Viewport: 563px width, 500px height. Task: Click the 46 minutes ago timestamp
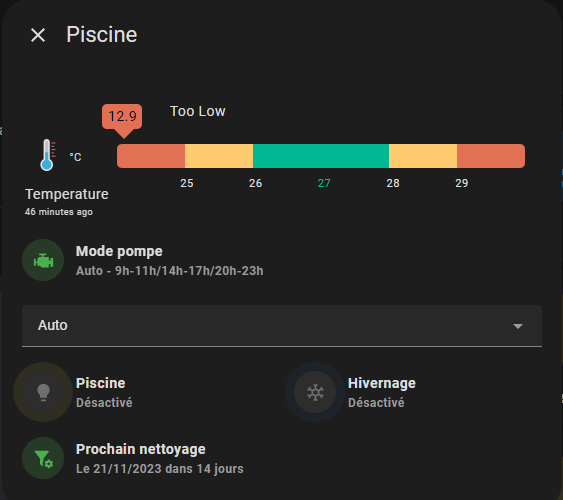coord(59,212)
